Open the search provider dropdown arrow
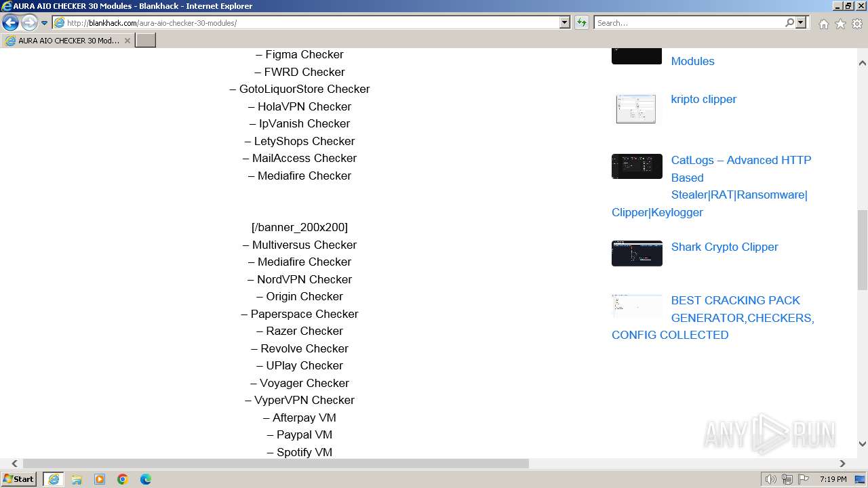 pyautogui.click(x=801, y=23)
